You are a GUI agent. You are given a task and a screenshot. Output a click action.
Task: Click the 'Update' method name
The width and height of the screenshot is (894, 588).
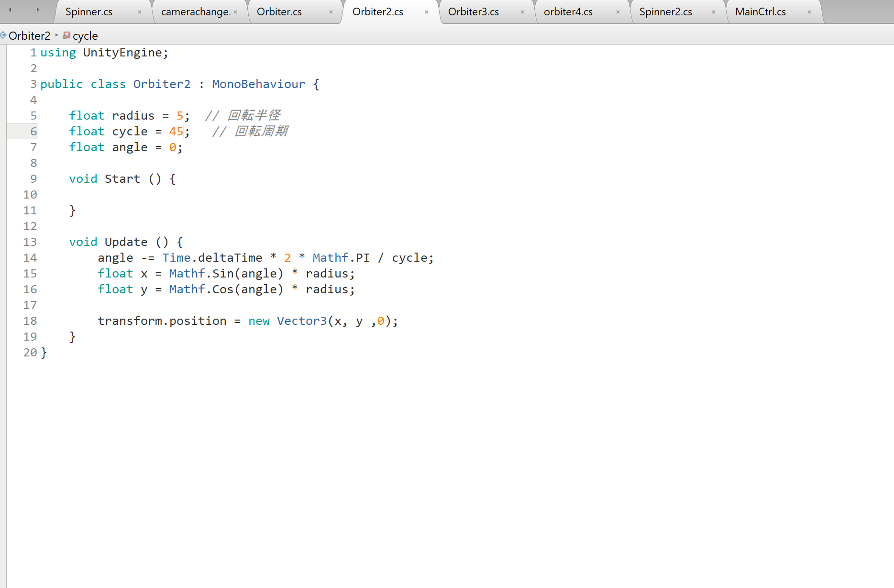(x=126, y=242)
